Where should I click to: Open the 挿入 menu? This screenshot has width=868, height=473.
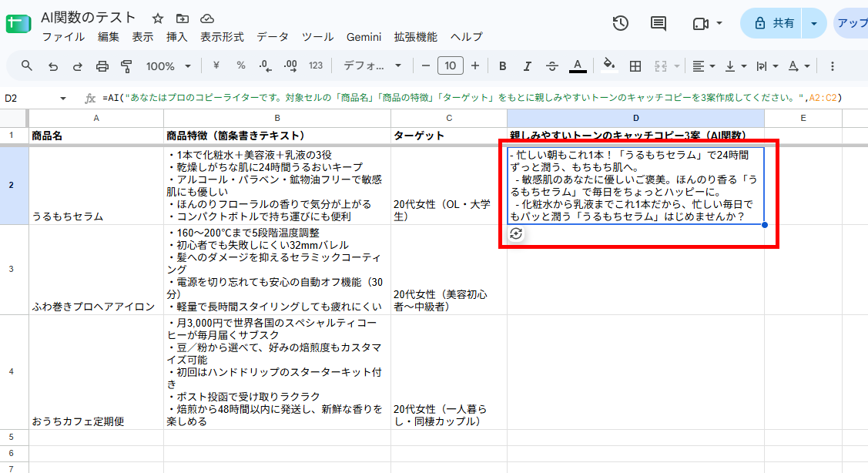pos(176,36)
